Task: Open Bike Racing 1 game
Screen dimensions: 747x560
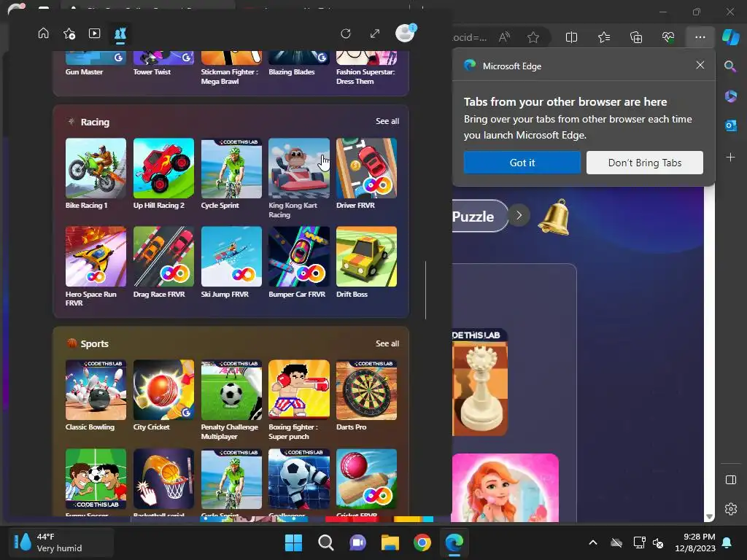Action: 96,168
